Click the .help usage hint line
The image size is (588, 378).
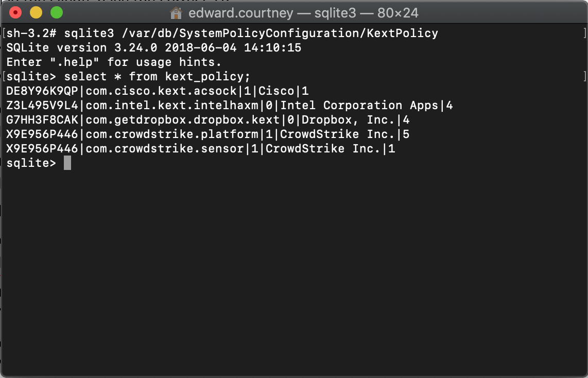tap(113, 62)
